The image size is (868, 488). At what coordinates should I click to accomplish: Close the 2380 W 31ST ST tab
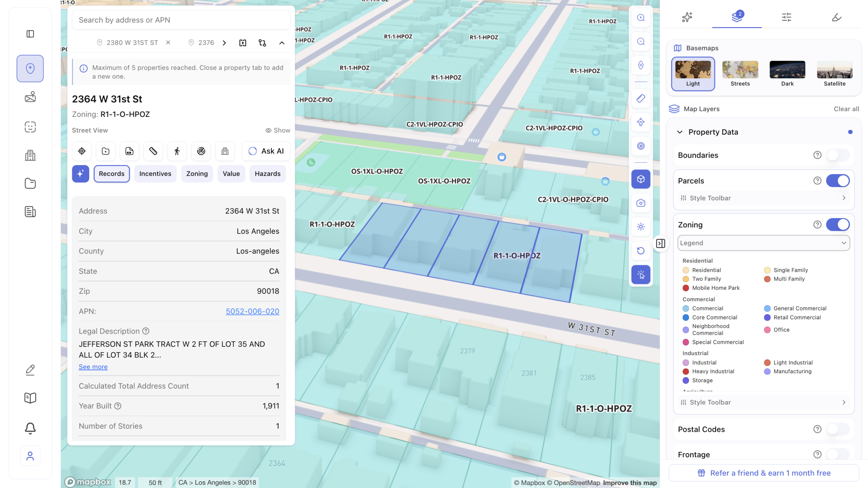pyautogui.click(x=168, y=43)
